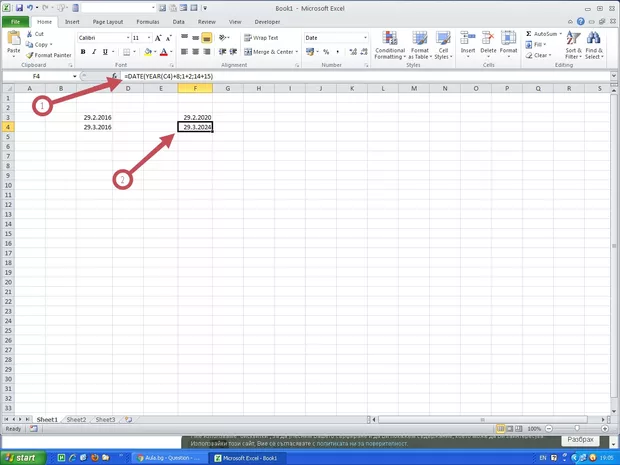Switch to the Page Layout tab

pyautogui.click(x=108, y=22)
